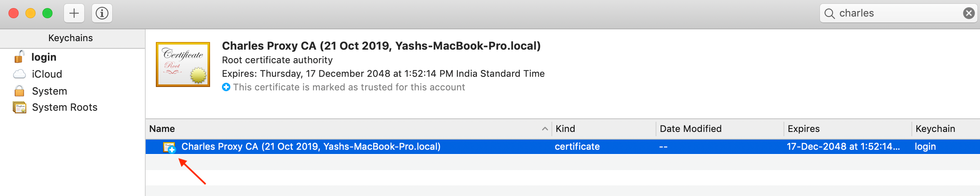The image size is (980, 196).
Task: Clear the charles search text
Action: pyautogui.click(x=969, y=13)
